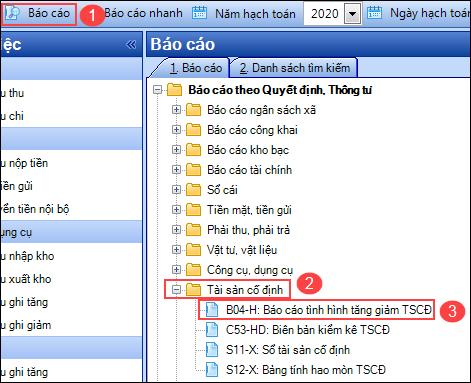Collapse the Báo cáo theo Quyết định, Thông tư root
This screenshot has height=383, width=471.
tap(157, 90)
